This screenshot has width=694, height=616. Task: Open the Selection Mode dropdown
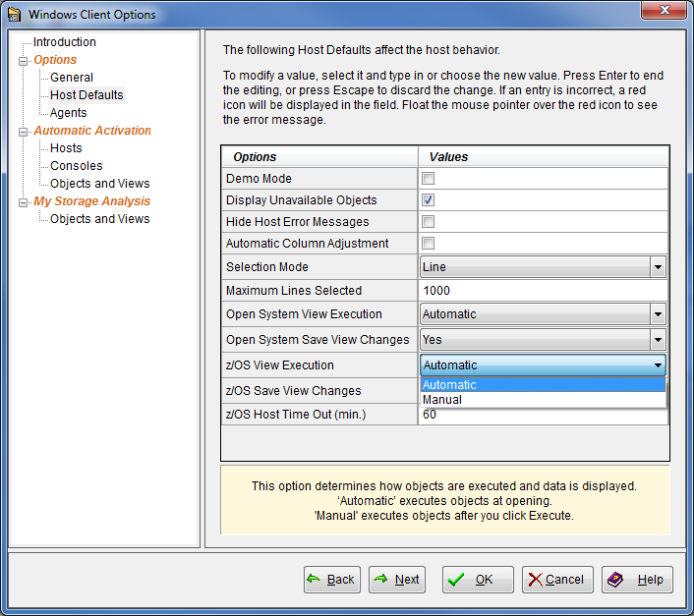(658, 267)
